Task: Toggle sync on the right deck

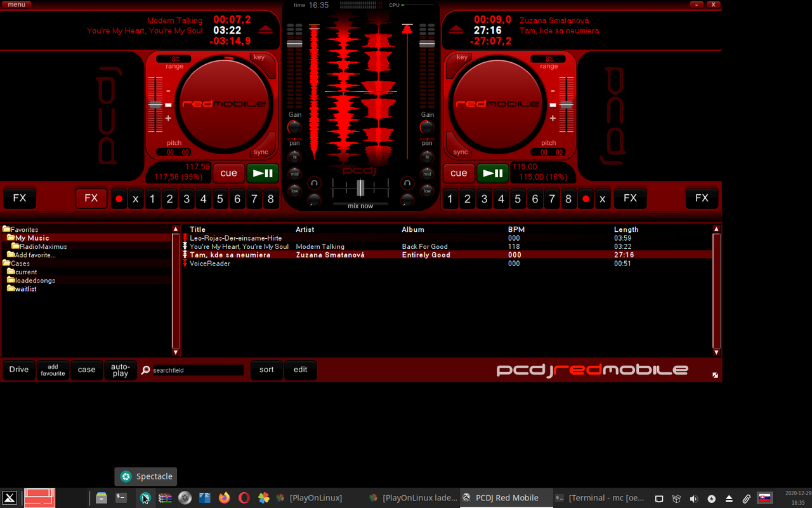Action: pyautogui.click(x=461, y=152)
